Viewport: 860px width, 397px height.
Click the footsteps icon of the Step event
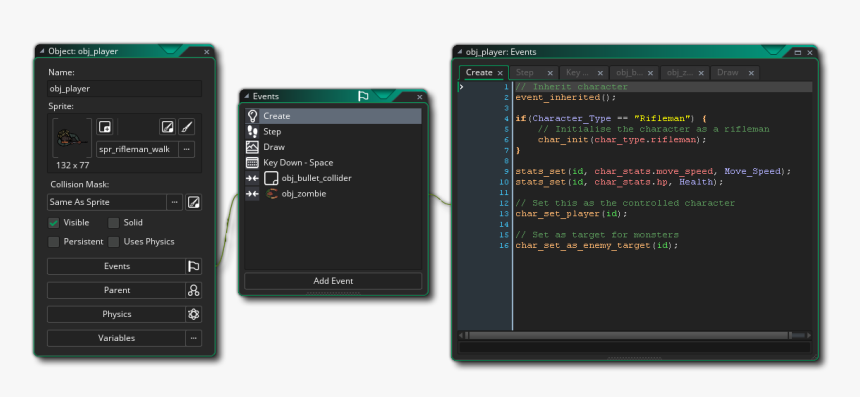click(x=252, y=132)
